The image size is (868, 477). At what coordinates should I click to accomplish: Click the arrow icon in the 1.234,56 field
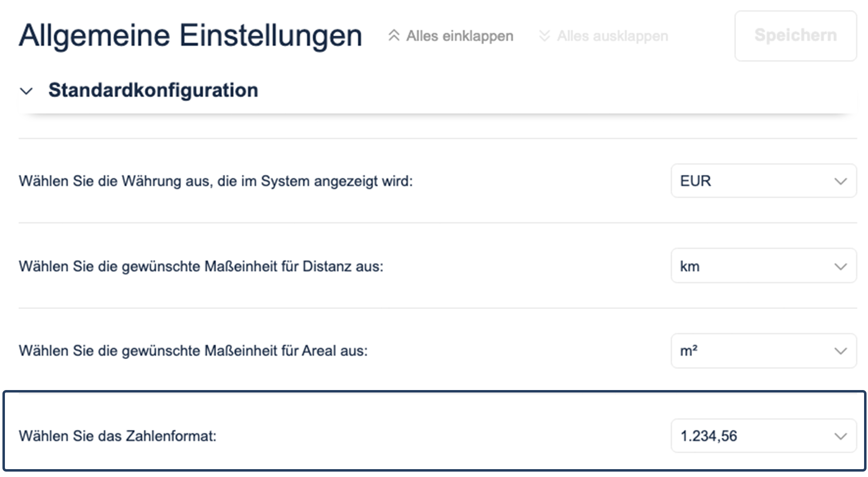[840, 436]
